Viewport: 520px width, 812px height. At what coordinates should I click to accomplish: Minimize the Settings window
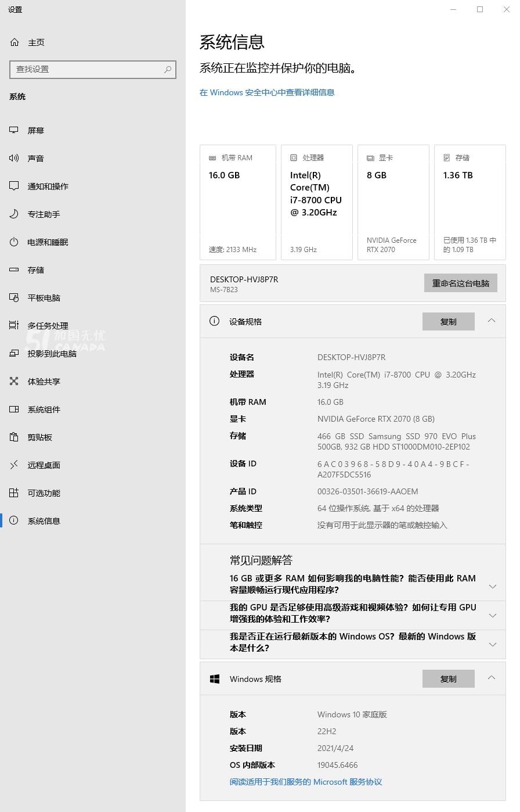[454, 9]
